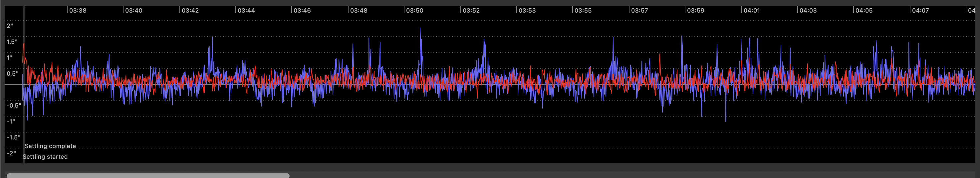Click the 04:01 time label
Viewport: 980px width, 178px height.
(752, 11)
